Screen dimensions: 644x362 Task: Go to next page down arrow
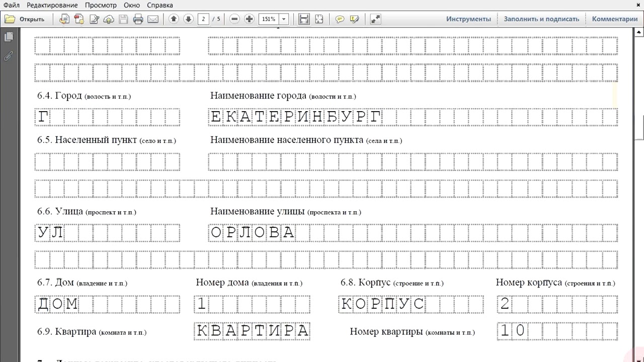(x=189, y=19)
